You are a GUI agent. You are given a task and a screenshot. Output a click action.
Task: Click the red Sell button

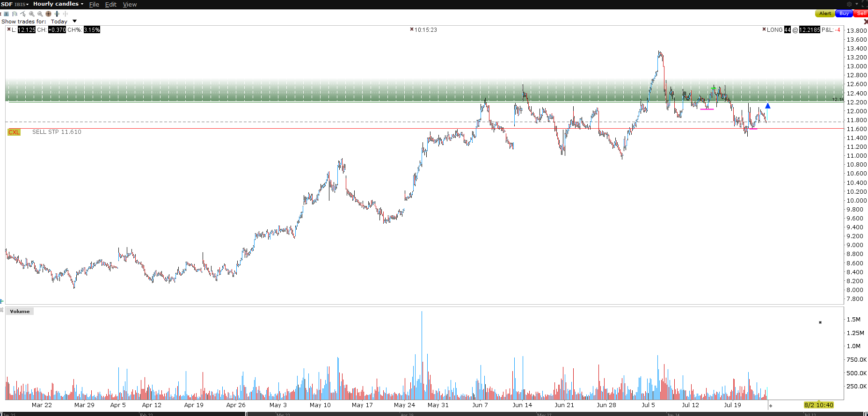(x=861, y=14)
